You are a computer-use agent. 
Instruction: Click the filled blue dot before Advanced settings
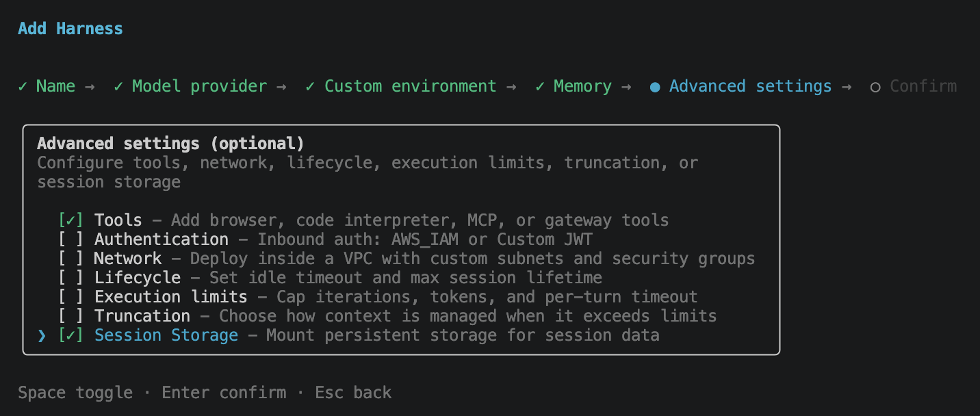click(655, 86)
